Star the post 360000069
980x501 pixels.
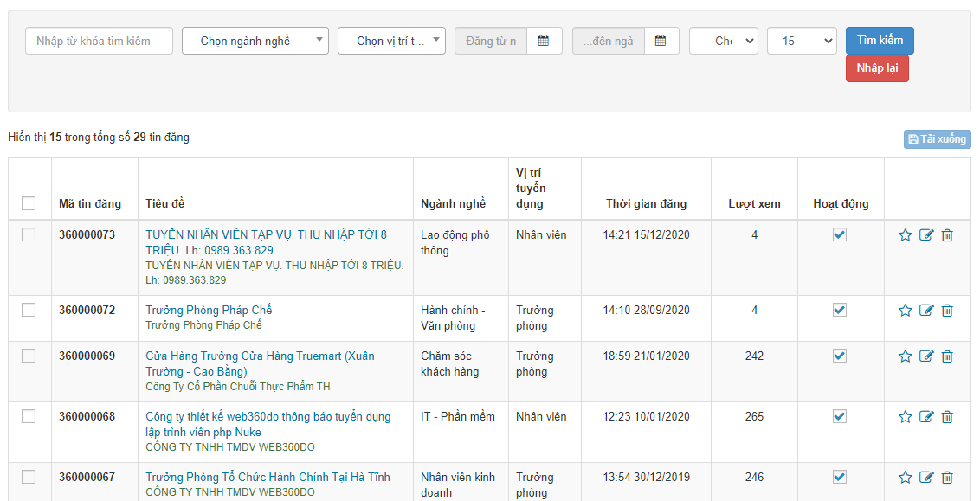click(905, 356)
